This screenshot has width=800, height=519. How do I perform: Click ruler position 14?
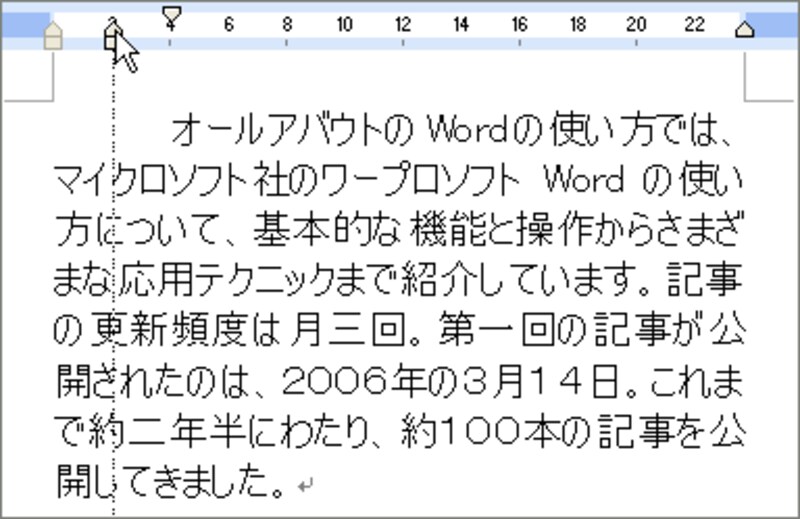(x=461, y=24)
